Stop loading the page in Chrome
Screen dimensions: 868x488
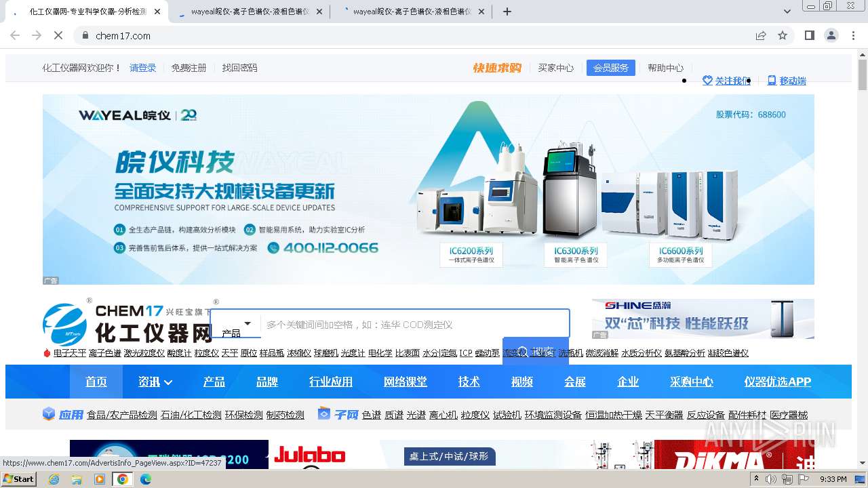click(58, 35)
